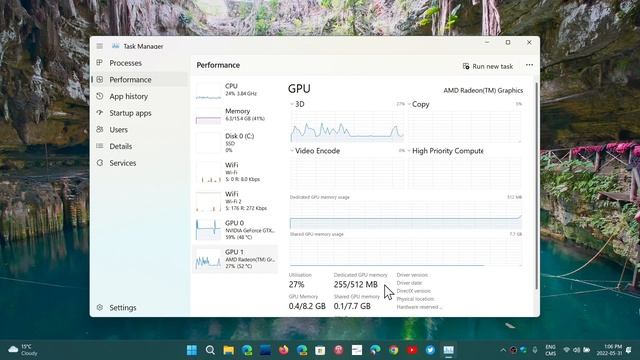Open the Windows Start menu
640x360 pixels.
[192, 350]
